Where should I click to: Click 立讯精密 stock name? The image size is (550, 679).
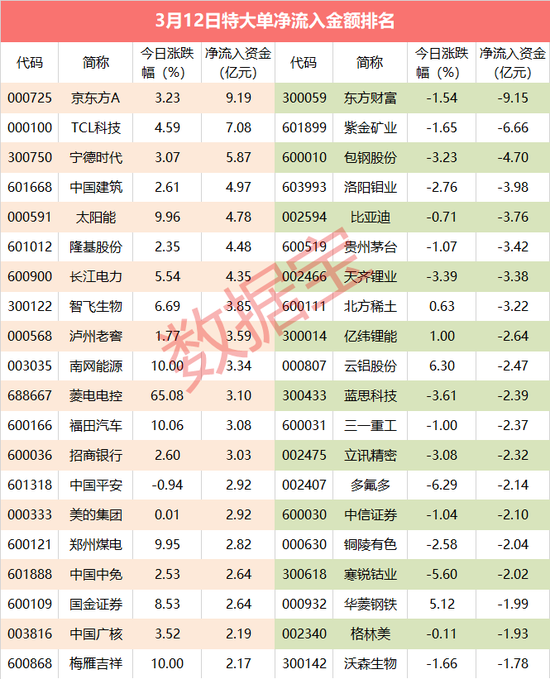[x=370, y=455]
